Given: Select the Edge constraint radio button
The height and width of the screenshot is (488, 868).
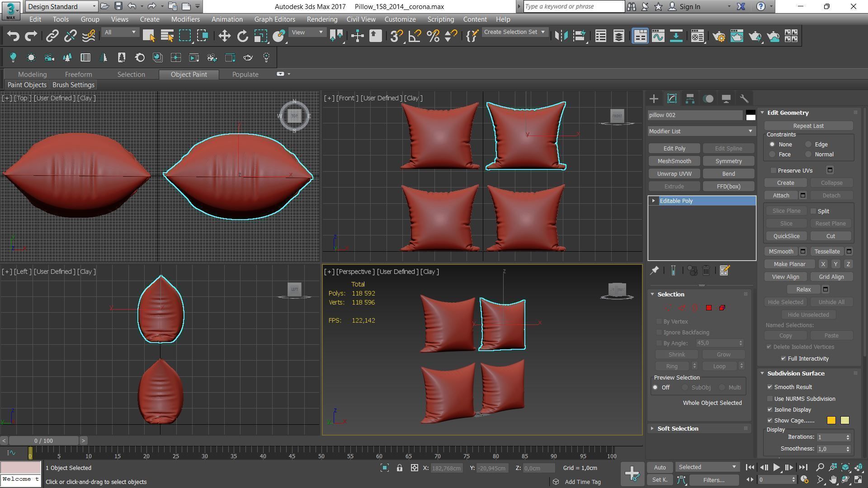Looking at the screenshot, I should coord(808,144).
